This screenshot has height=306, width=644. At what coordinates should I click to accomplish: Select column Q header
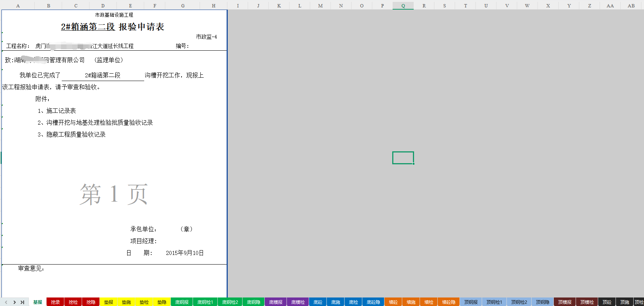tap(403, 6)
